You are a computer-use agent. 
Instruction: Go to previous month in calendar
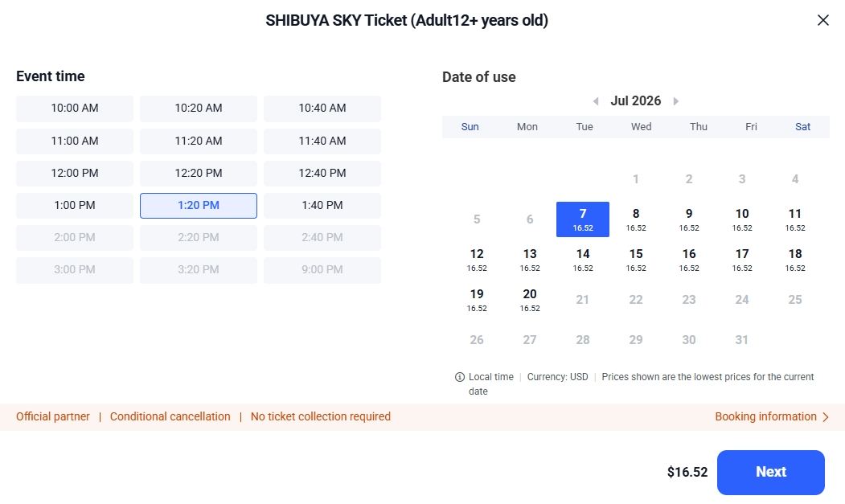pyautogui.click(x=596, y=101)
